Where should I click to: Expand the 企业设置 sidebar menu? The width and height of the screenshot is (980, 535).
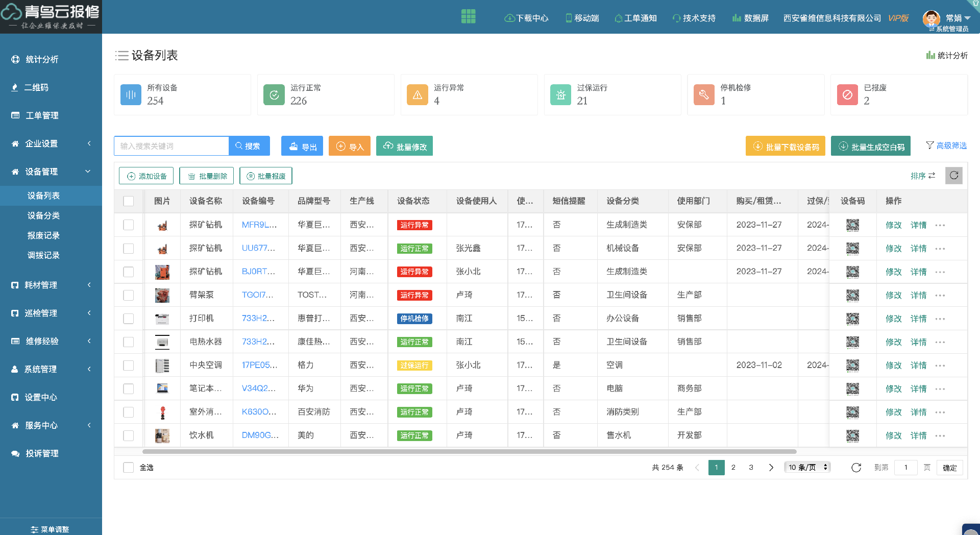[x=51, y=143]
